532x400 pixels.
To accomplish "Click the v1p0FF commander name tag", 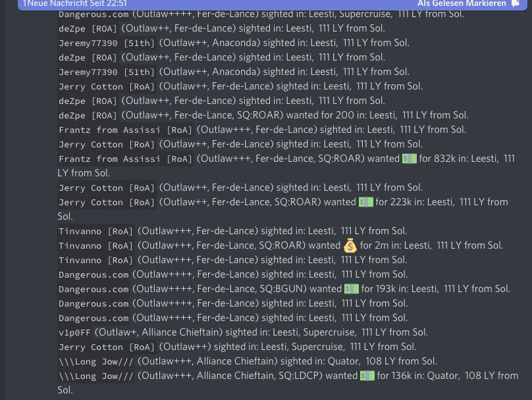I will coord(74,332).
